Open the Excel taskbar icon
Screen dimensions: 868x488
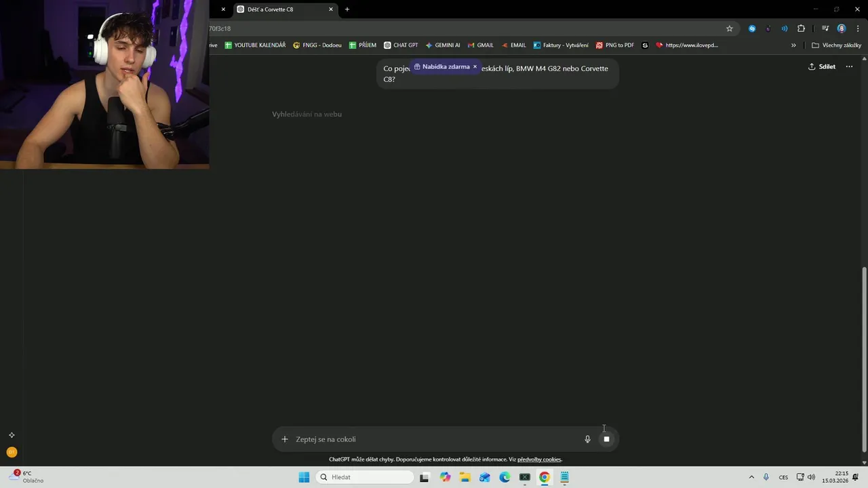pyautogui.click(x=524, y=477)
